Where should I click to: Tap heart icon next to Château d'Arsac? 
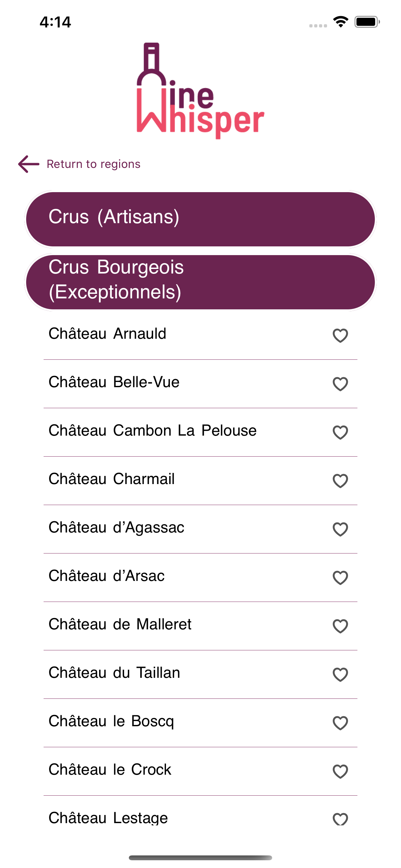pyautogui.click(x=340, y=578)
